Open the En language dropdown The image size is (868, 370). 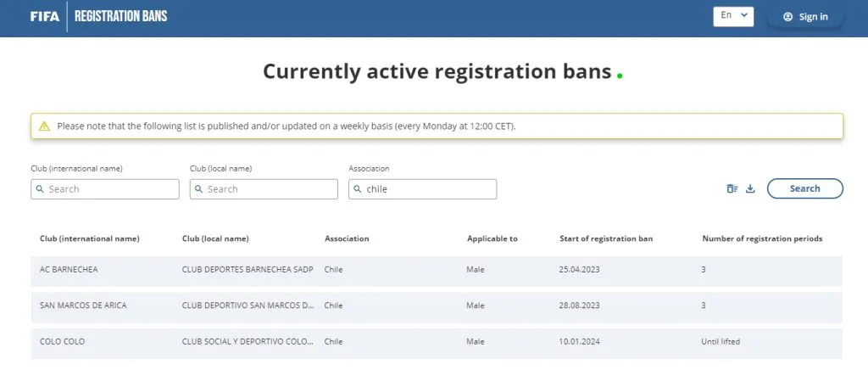click(x=733, y=16)
